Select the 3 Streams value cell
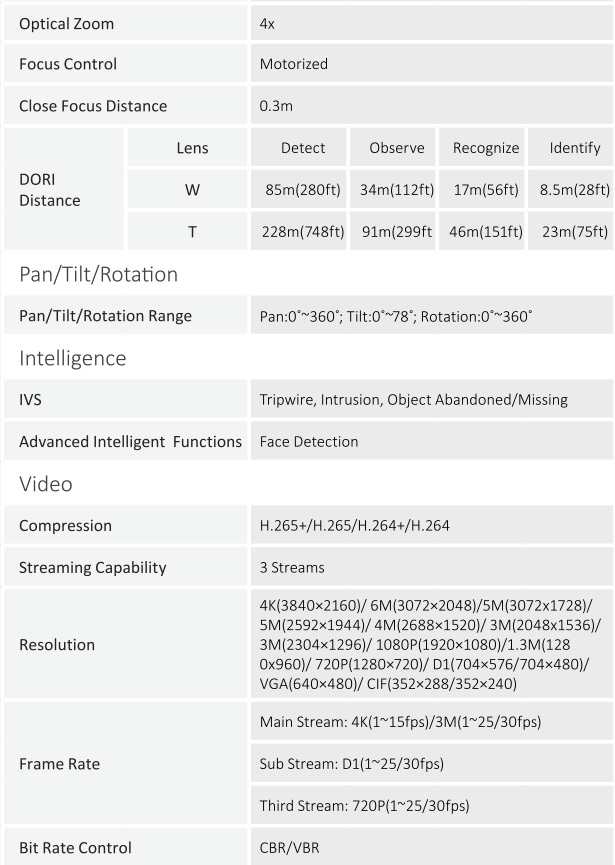The width and height of the screenshot is (615, 865). tap(432, 567)
